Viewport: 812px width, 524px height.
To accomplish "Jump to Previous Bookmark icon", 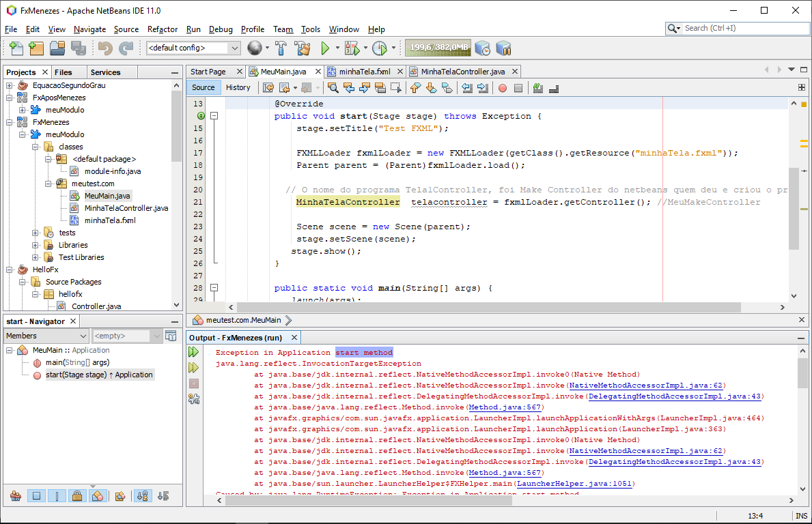I will click(415, 88).
